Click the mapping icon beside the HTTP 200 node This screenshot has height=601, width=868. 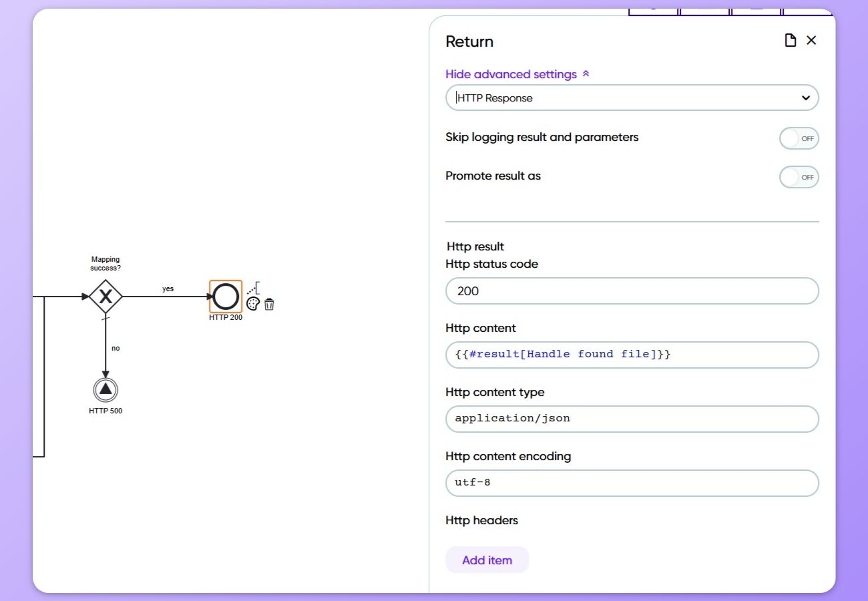point(254,288)
